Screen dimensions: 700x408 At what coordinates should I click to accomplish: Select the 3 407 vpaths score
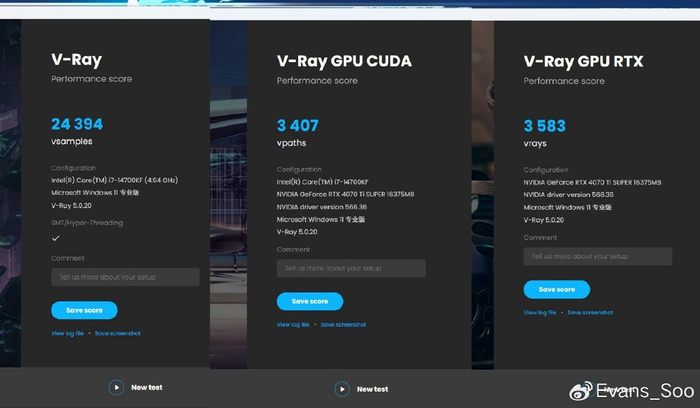click(x=298, y=125)
